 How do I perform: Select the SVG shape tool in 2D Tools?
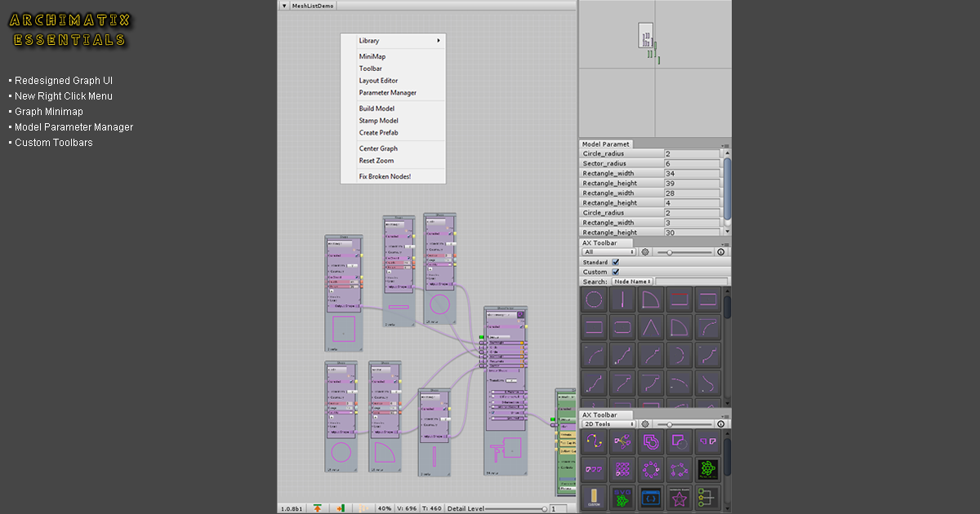621,497
